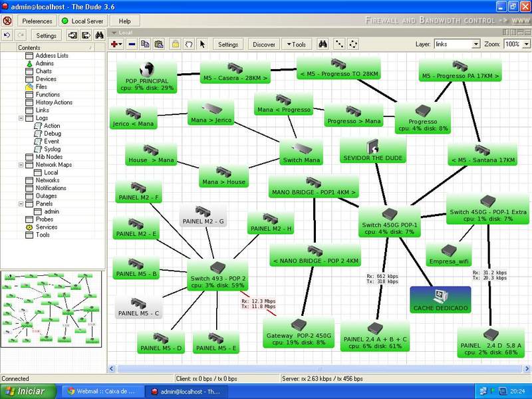Screen dimensions: 532x399
Task: Open the Files folder in Contents
Action: coord(41,87)
